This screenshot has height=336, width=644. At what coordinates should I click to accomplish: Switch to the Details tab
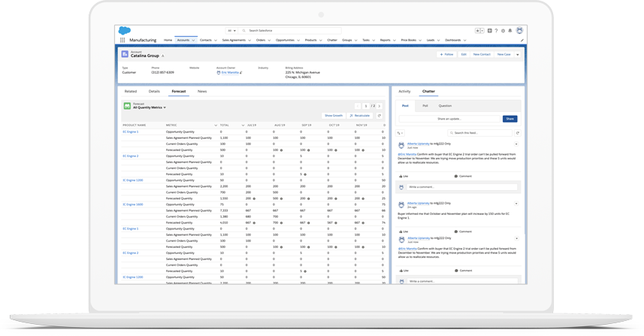154,92
